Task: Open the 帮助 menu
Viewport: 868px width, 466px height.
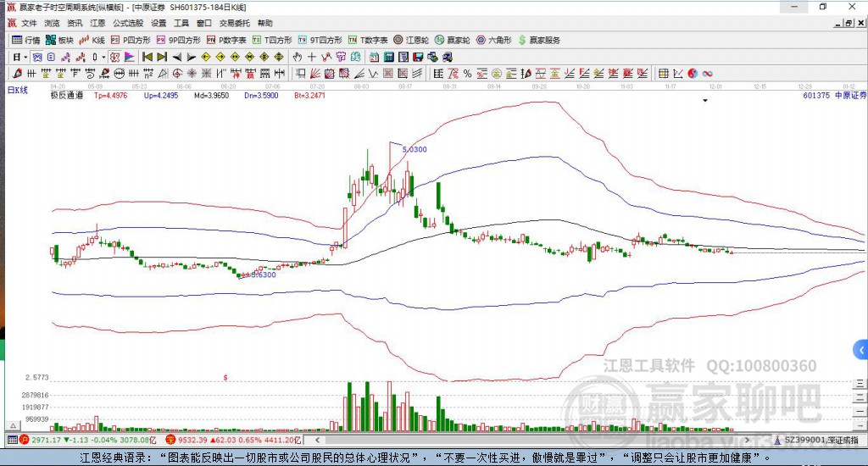Action: (265, 23)
